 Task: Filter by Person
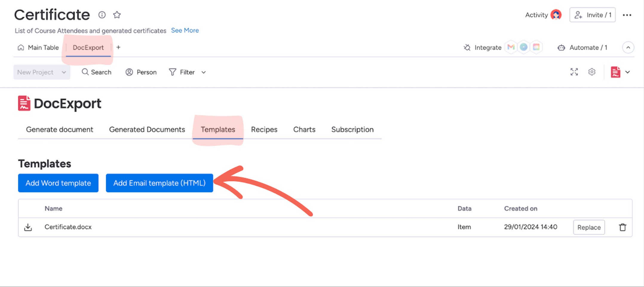click(x=141, y=72)
